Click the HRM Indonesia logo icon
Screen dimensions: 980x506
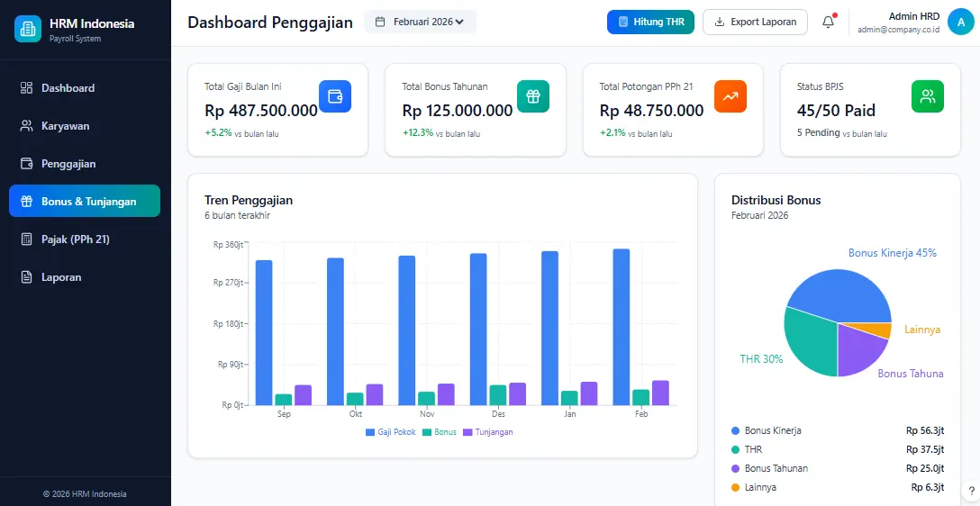28,30
